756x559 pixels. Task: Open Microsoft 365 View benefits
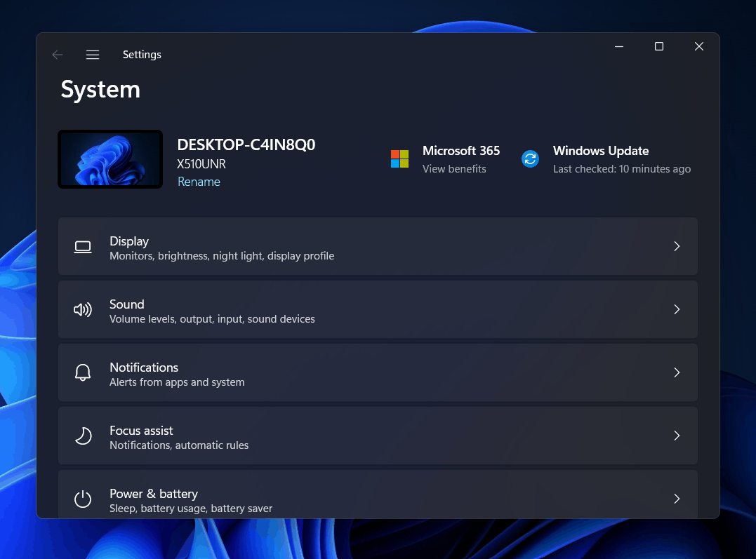coord(454,169)
